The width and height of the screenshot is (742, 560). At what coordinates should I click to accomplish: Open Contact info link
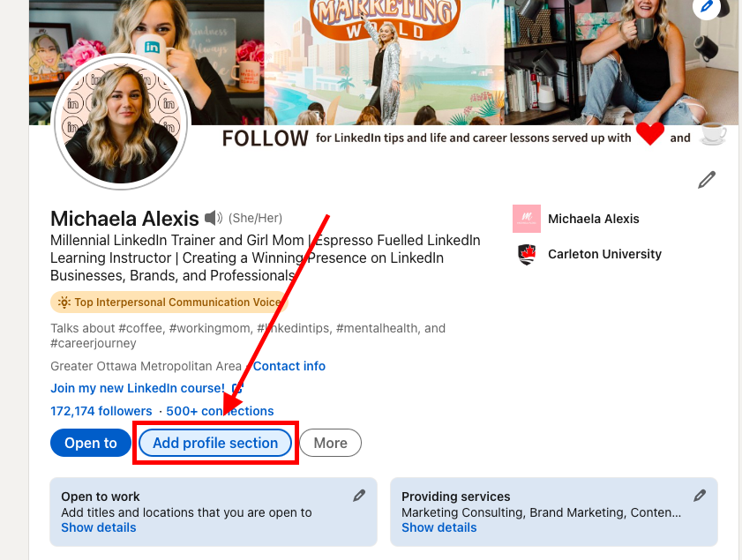click(x=289, y=366)
